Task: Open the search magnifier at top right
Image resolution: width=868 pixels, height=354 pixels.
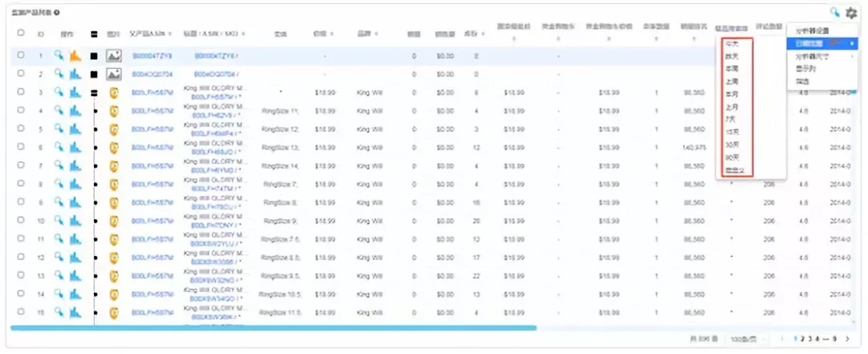Action: (834, 12)
